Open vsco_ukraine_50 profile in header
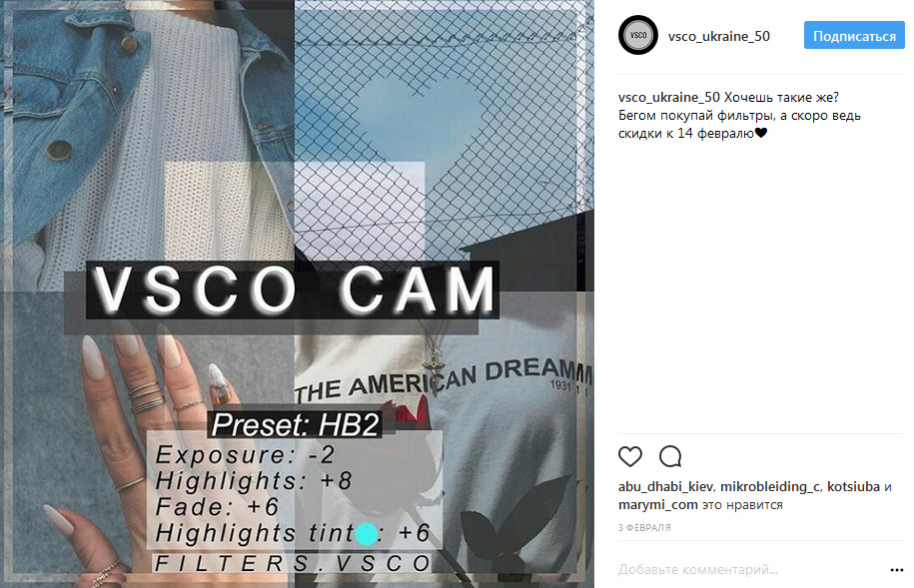Screen dimensions: 914x588 719,36
